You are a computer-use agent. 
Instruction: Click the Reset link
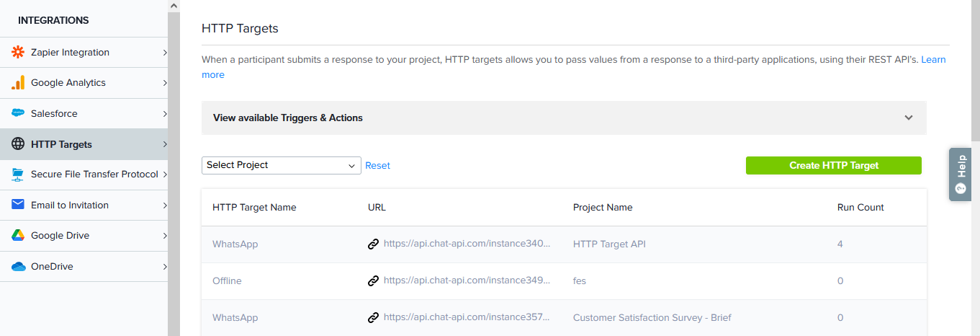(x=377, y=166)
